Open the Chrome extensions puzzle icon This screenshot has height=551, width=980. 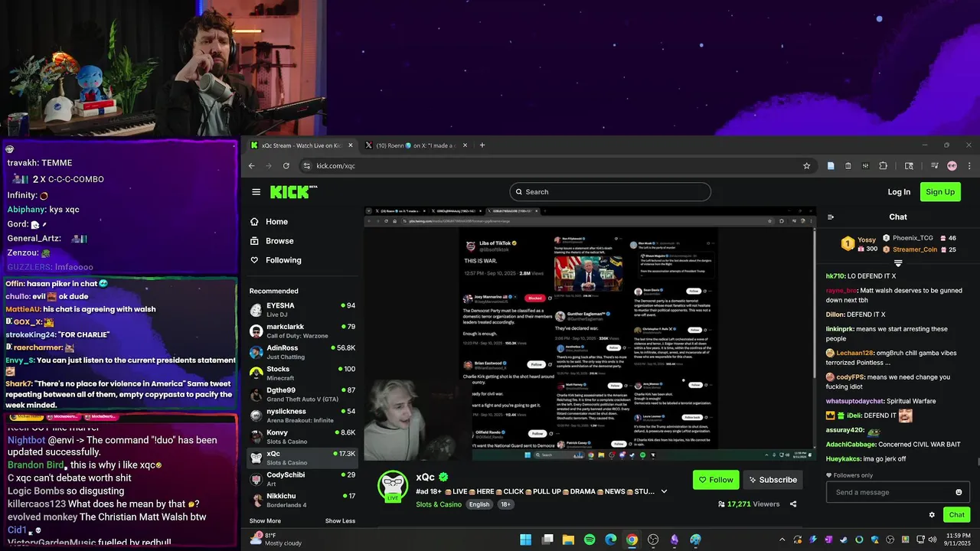tap(883, 166)
